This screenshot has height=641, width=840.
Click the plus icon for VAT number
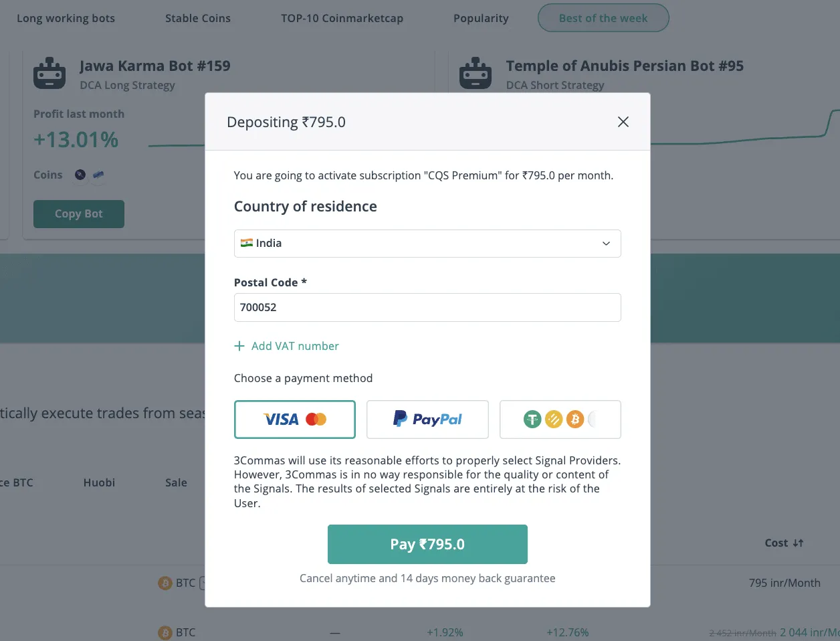239,346
